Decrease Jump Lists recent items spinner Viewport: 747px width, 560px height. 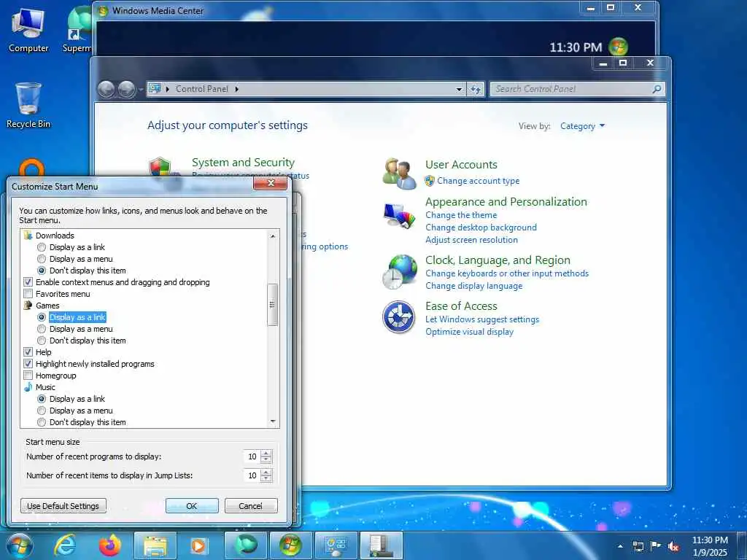tap(266, 479)
